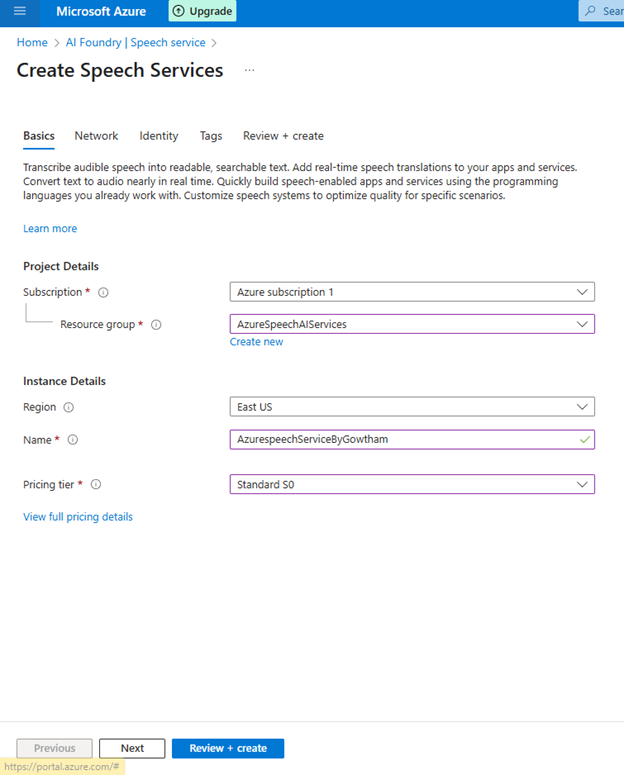Click the Create Speech Services page title
Image resolution: width=624 pixels, height=775 pixels.
click(x=120, y=70)
